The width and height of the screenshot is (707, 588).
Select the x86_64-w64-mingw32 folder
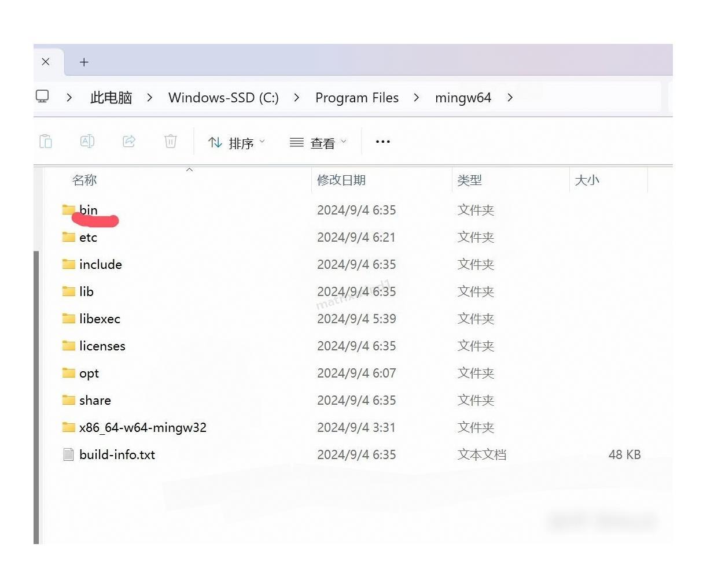pos(142,427)
